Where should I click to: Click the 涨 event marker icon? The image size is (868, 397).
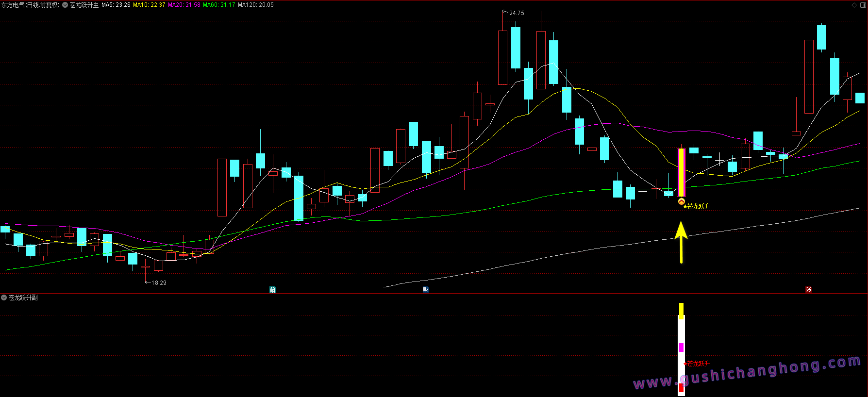[x=808, y=290]
